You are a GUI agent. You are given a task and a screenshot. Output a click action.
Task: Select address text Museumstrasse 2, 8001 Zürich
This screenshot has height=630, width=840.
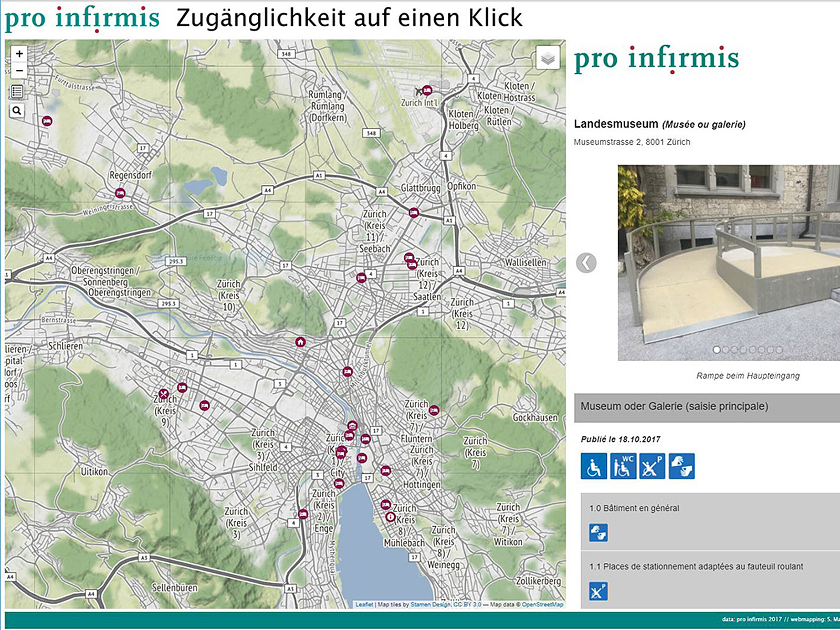point(632,142)
